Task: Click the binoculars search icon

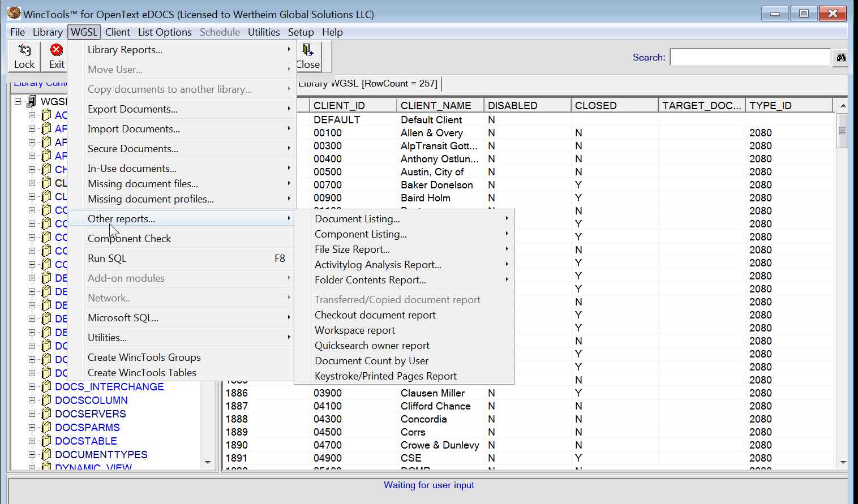Action: pos(841,57)
